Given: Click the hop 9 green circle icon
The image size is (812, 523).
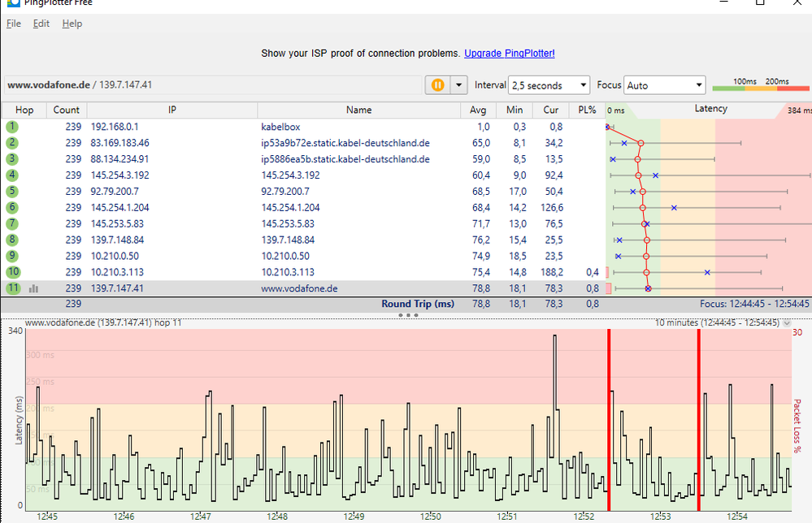Looking at the screenshot, I should click(x=12, y=256).
